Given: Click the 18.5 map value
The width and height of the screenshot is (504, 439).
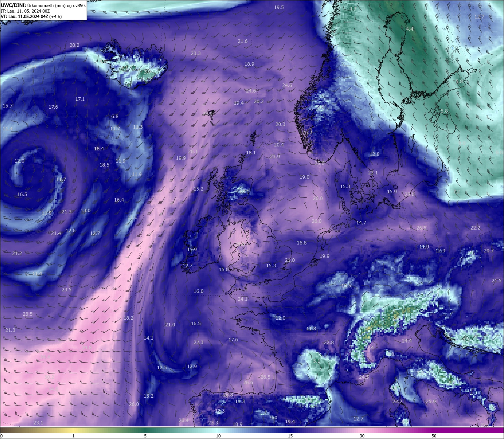Looking at the screenshot, I should (x=104, y=165).
